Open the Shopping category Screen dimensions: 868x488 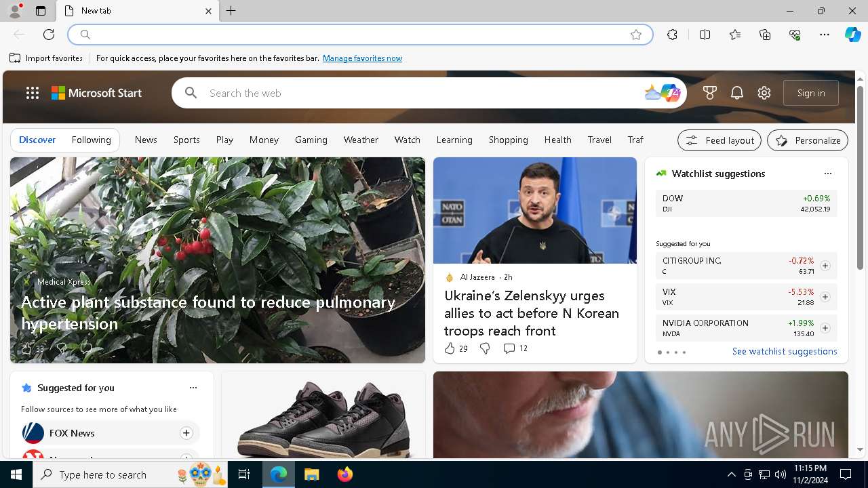(x=509, y=140)
